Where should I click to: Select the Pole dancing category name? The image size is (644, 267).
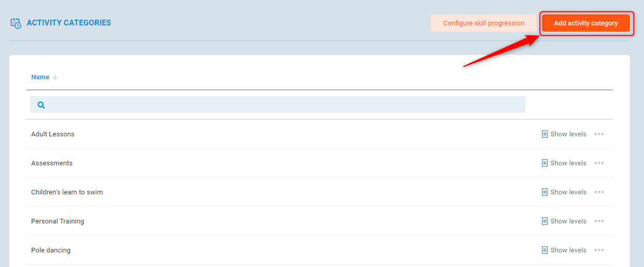51,250
